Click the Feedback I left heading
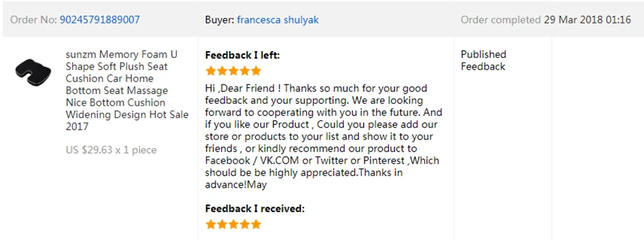This screenshot has height=240, width=644. pos(242,55)
